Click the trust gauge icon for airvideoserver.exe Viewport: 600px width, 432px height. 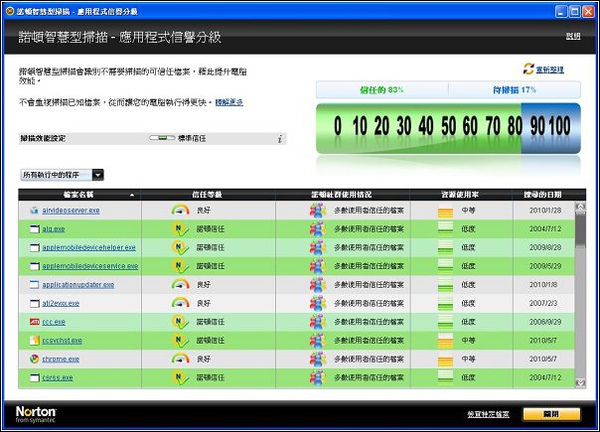[180, 211]
